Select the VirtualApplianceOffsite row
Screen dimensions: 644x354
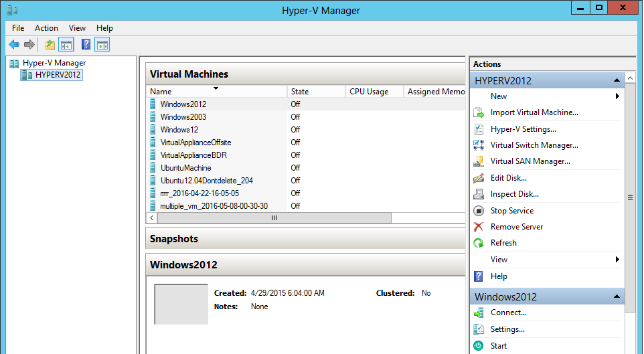click(x=306, y=142)
